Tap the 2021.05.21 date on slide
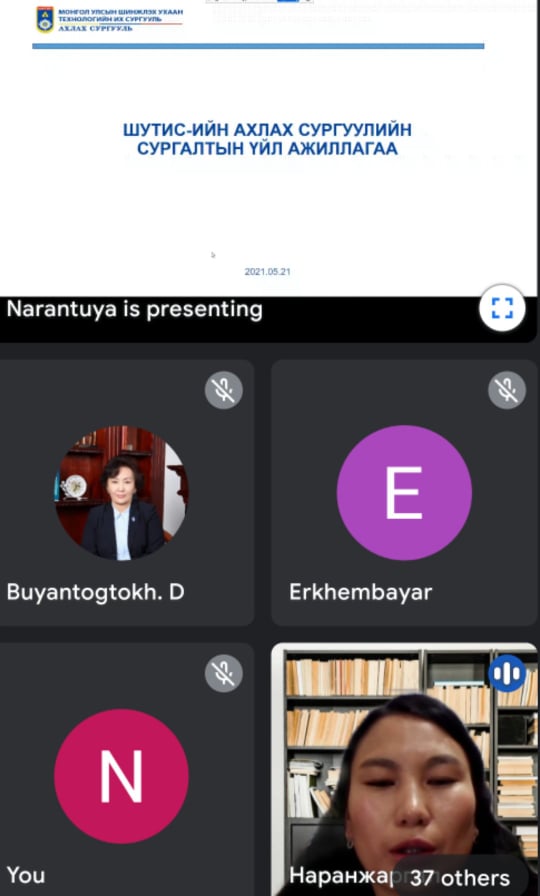540x896 pixels. (x=267, y=272)
